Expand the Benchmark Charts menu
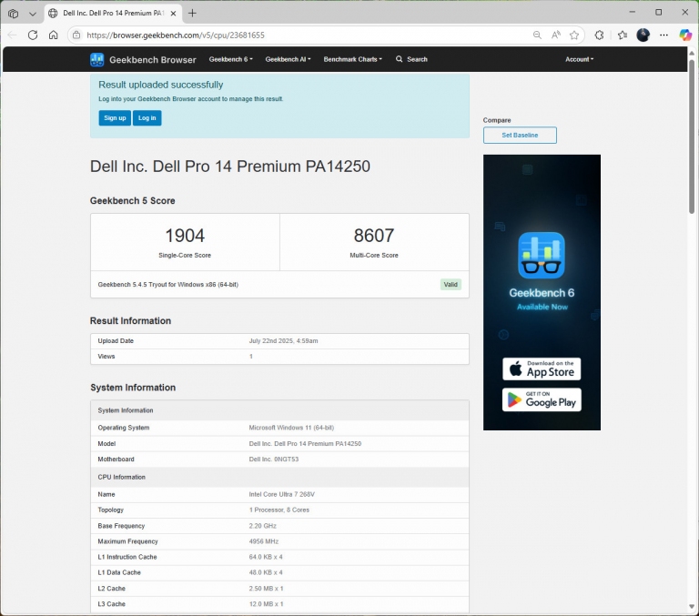699x616 pixels. click(352, 59)
